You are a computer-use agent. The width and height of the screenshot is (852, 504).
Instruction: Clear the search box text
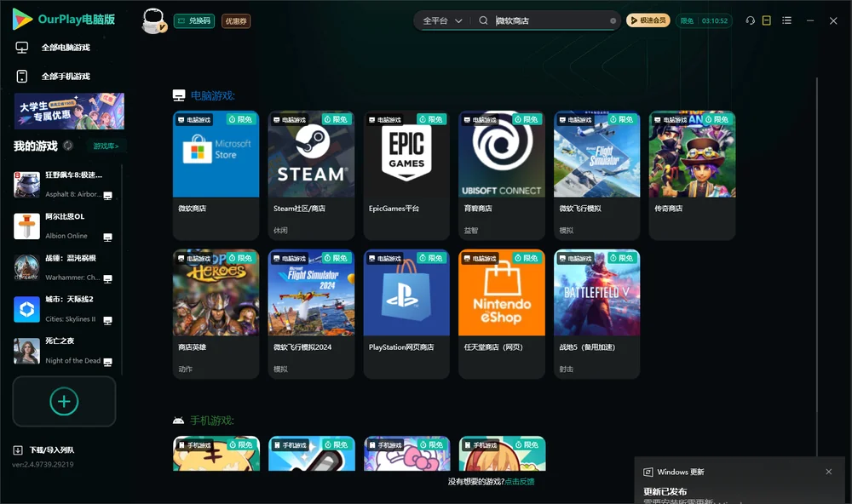[613, 20]
